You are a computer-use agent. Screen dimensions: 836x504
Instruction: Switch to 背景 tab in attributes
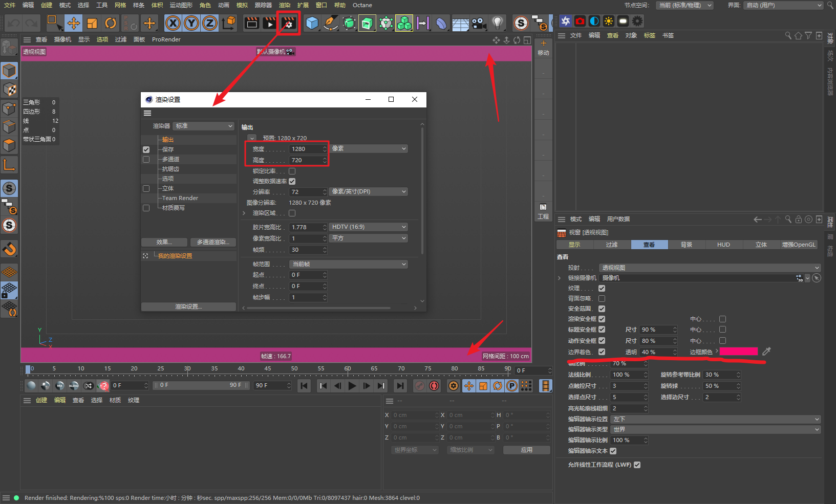point(687,245)
